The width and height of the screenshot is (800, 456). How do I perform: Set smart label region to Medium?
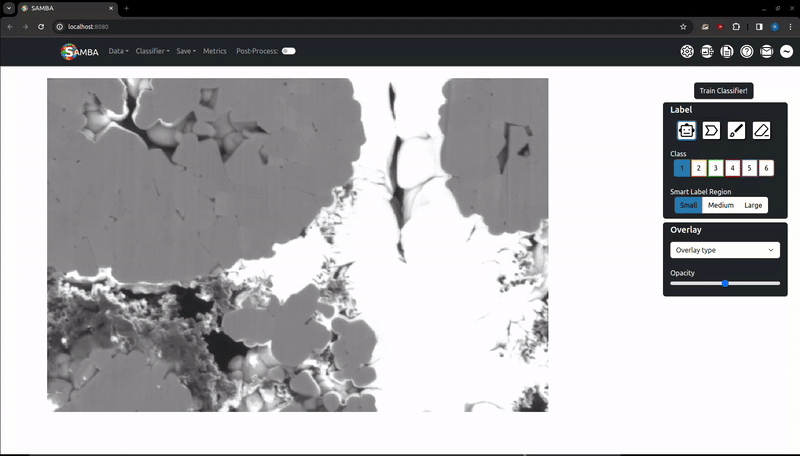[x=720, y=205]
